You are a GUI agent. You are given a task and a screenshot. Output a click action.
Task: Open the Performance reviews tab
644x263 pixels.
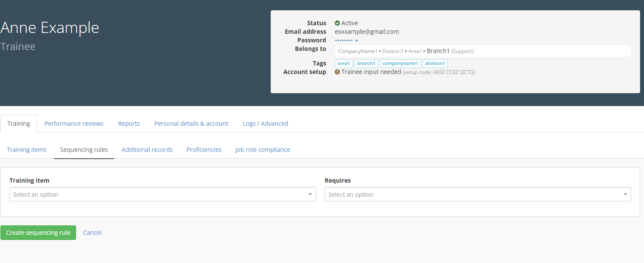[x=74, y=124]
